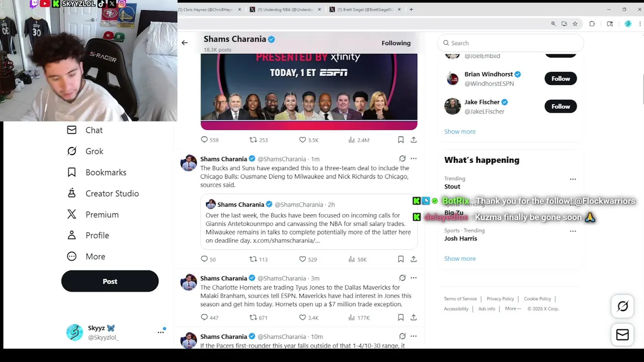Bookmark this page with the star icon
The image size is (644, 362).
pos(575,24)
